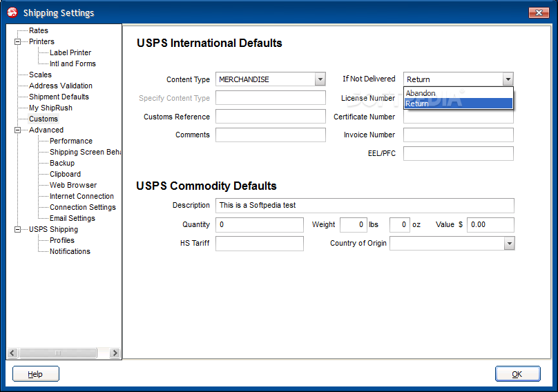Focus the Value dollar field
The width and height of the screenshot is (558, 392).
click(490, 224)
